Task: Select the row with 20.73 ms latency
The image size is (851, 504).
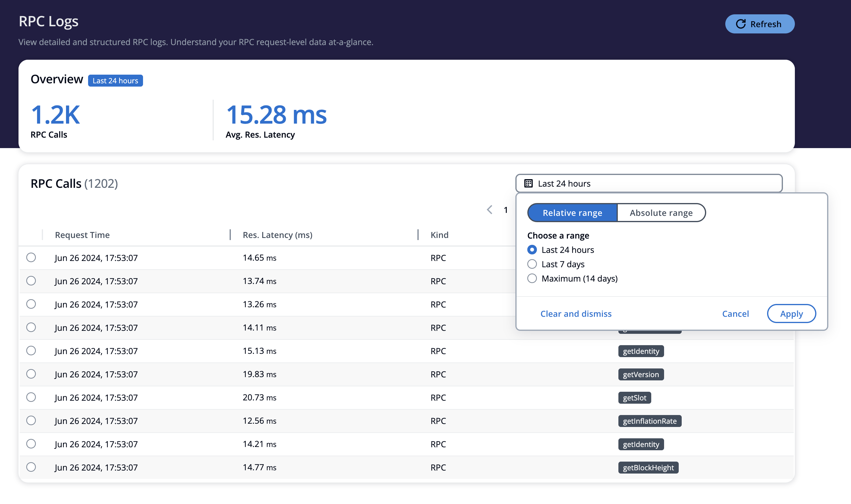Action: click(31, 397)
